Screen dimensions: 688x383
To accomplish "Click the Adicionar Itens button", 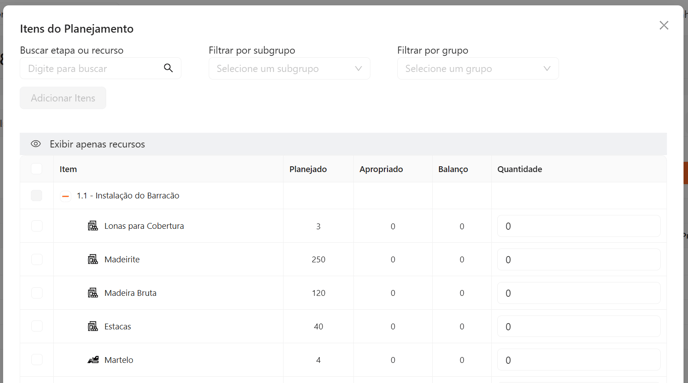I will pos(63,98).
